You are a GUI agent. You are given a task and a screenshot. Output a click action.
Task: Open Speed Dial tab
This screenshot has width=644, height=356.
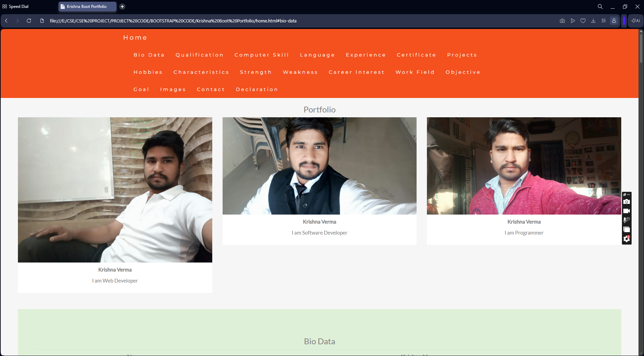click(x=16, y=7)
